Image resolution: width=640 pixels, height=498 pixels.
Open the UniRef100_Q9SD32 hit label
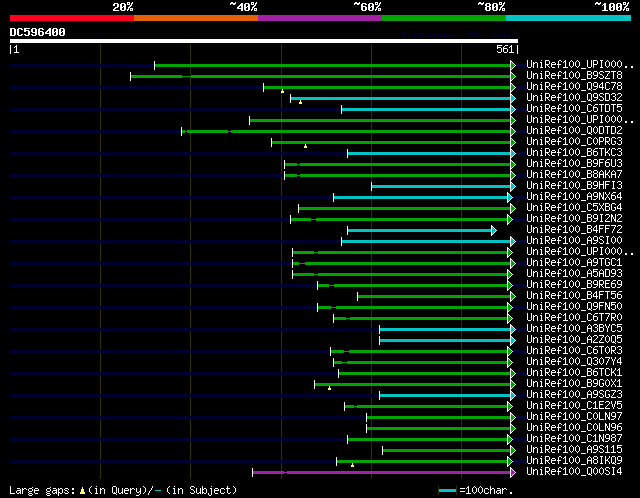574,98
